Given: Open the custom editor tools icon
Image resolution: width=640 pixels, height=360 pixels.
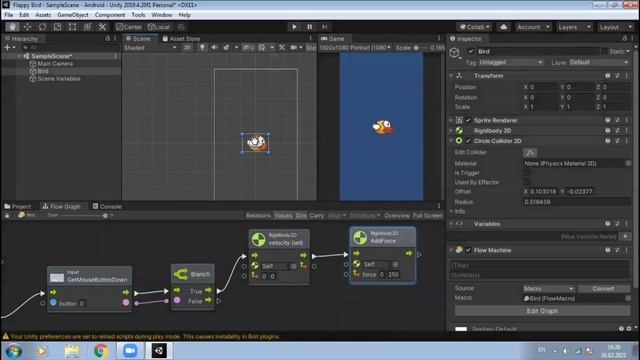Looking at the screenshot, I should [x=102, y=27].
